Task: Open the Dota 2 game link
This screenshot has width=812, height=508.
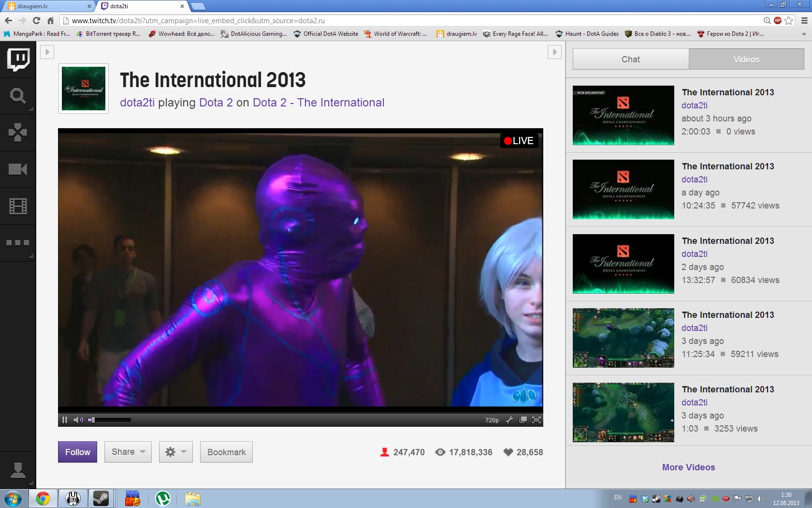Action: tap(216, 103)
